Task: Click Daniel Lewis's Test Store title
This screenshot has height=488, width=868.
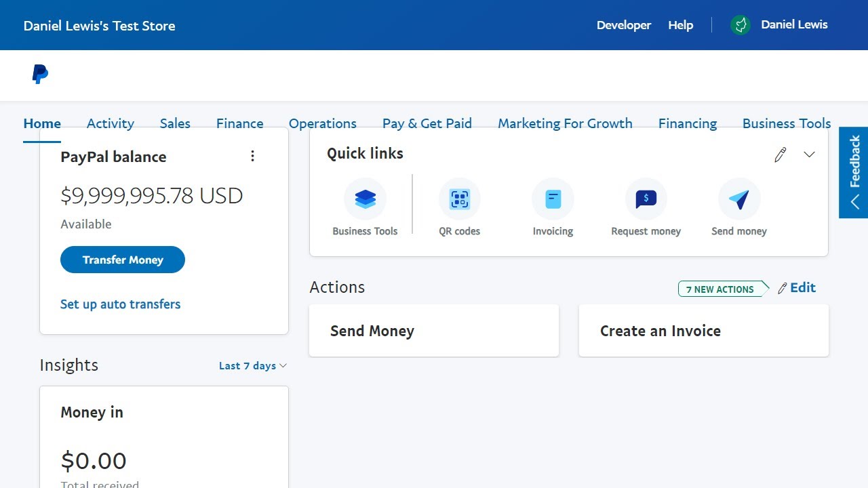Action: (99, 26)
